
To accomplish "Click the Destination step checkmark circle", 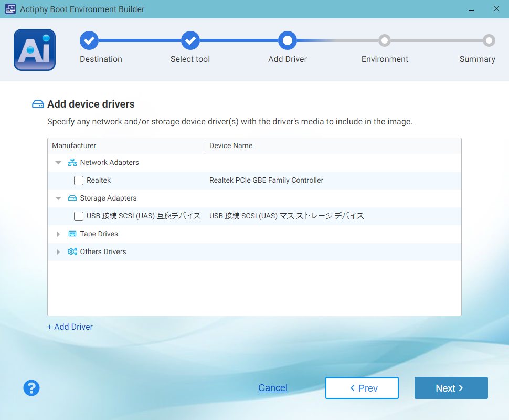I will (x=89, y=40).
